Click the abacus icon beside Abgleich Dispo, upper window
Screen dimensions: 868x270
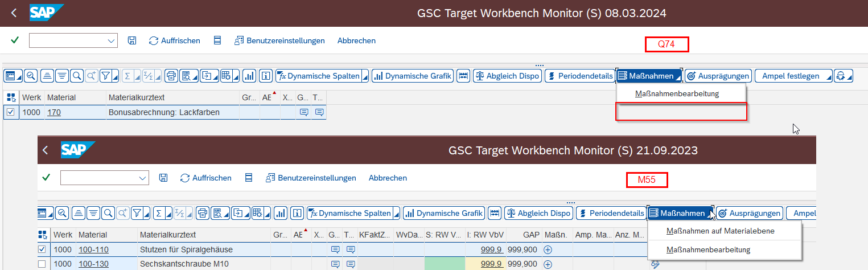(x=463, y=76)
